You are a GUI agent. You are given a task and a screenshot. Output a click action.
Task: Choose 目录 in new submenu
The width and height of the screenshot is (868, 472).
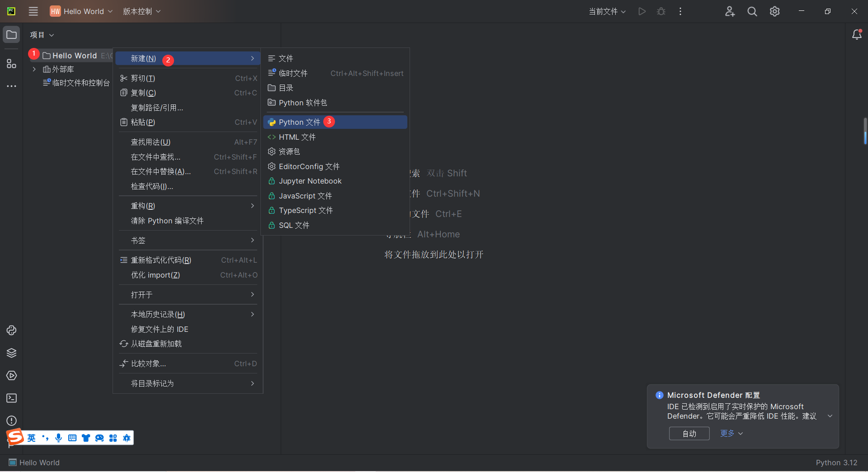pyautogui.click(x=335, y=88)
